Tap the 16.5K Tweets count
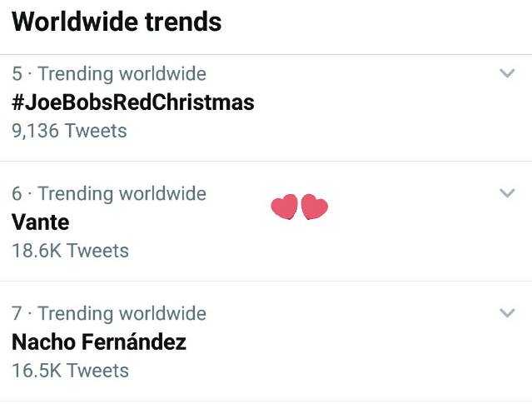Viewport: 532px width, 404px height. click(x=70, y=370)
